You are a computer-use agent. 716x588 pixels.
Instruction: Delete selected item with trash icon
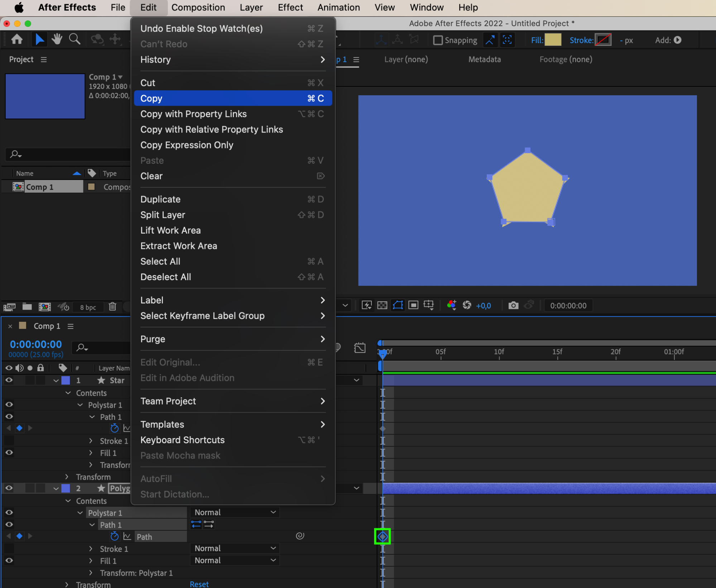pyautogui.click(x=112, y=307)
